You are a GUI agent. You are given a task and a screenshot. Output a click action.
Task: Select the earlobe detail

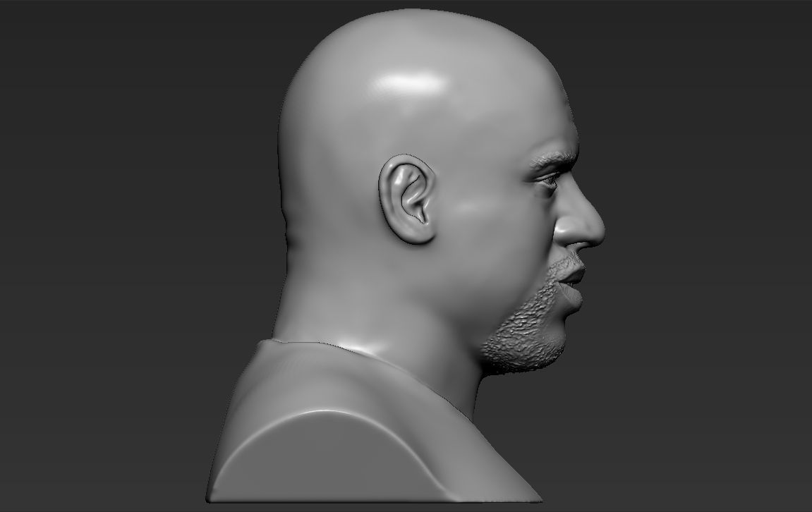point(416,233)
